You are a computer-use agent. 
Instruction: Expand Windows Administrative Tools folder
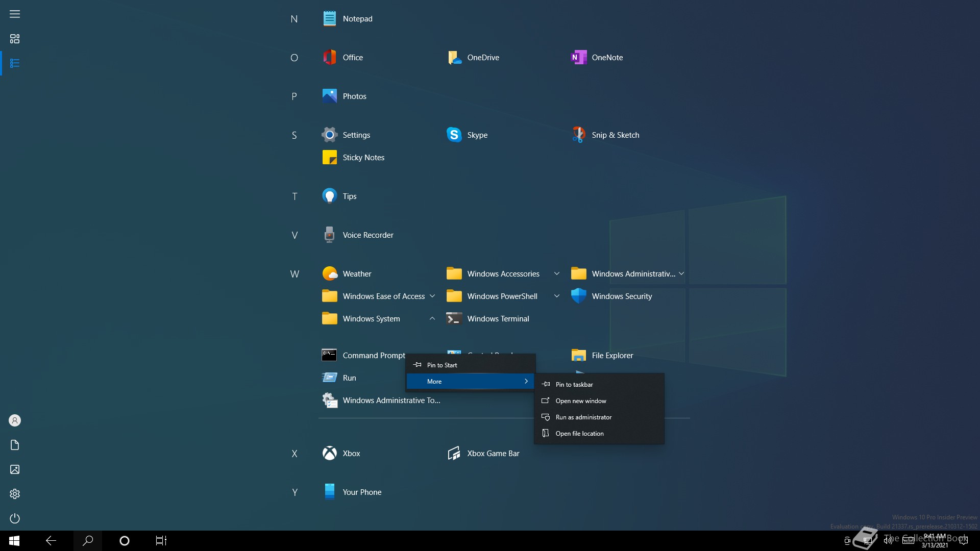[627, 274]
